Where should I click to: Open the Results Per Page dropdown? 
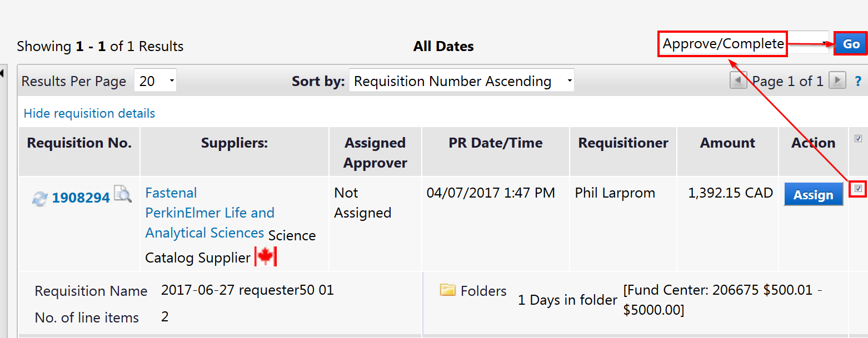click(155, 82)
